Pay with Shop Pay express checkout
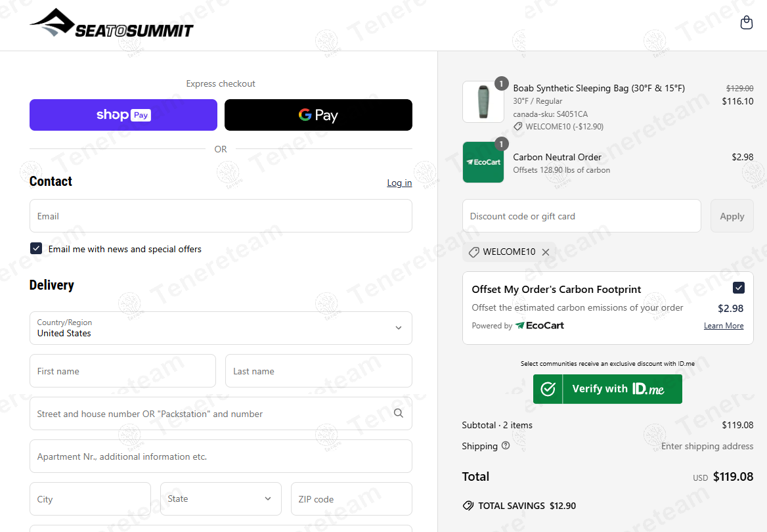767x532 pixels. pyautogui.click(x=123, y=115)
